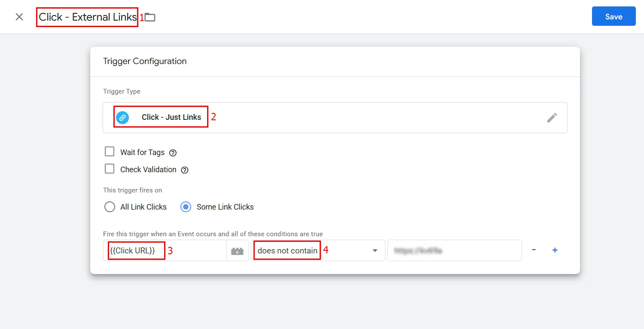Click the folder icon beside the trigger name
The image size is (644, 329).
[x=150, y=17]
